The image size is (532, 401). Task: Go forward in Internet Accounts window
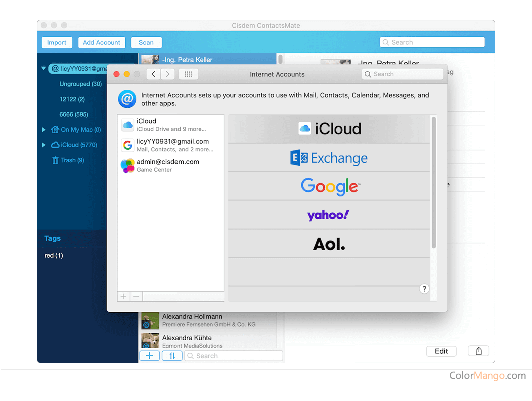tap(167, 74)
